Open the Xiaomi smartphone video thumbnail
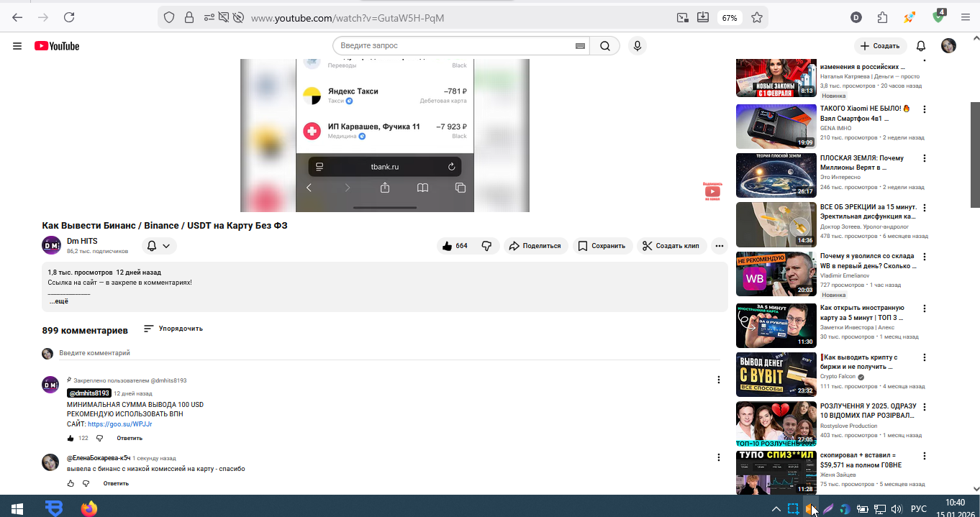The image size is (980, 517). pyautogui.click(x=776, y=126)
